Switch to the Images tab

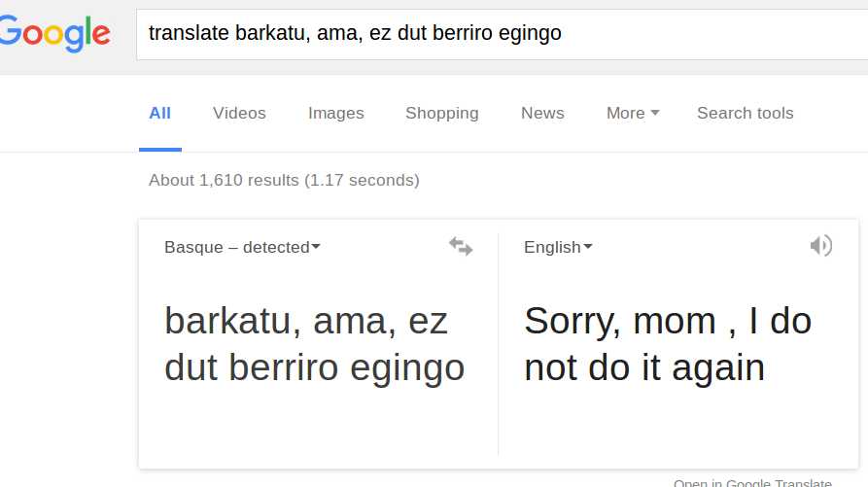click(x=335, y=113)
